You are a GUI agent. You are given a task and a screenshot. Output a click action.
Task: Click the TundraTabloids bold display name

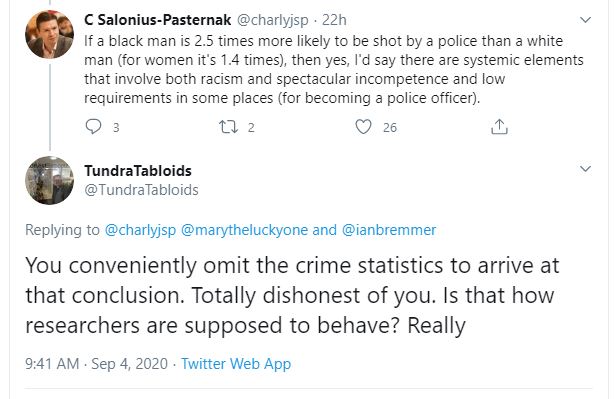pos(138,171)
